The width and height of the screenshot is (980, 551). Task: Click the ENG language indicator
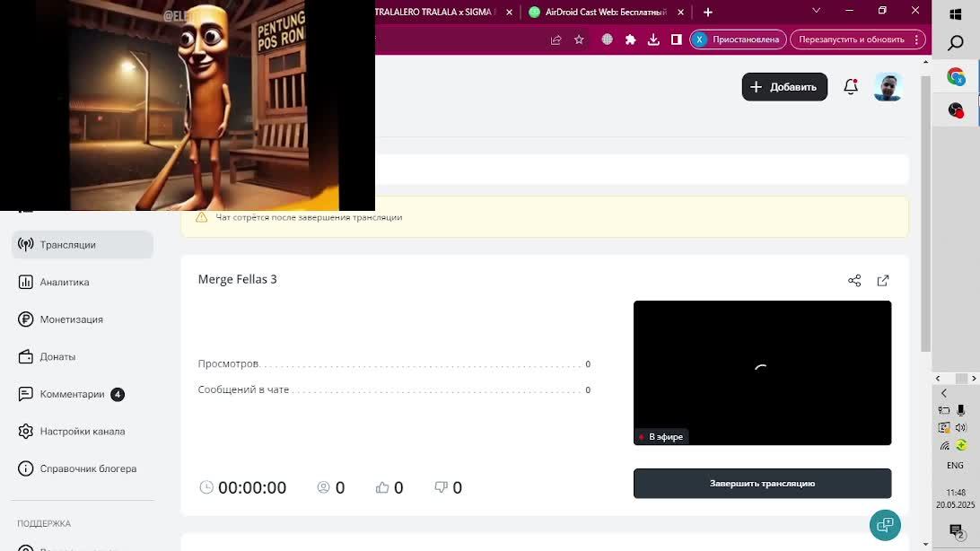(x=955, y=466)
